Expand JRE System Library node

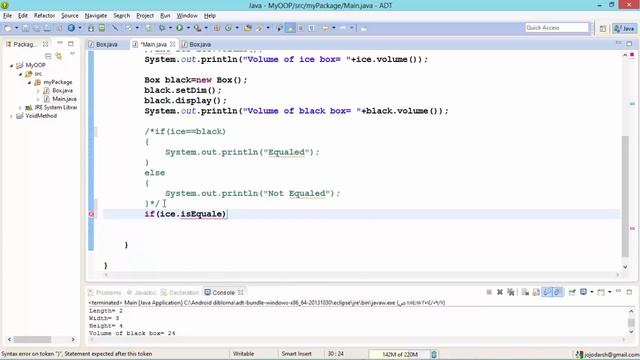20,108
